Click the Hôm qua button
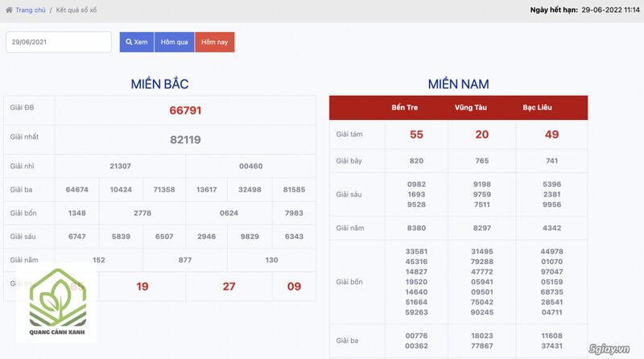Image resolution: width=644 pixels, height=359 pixels. coord(174,42)
